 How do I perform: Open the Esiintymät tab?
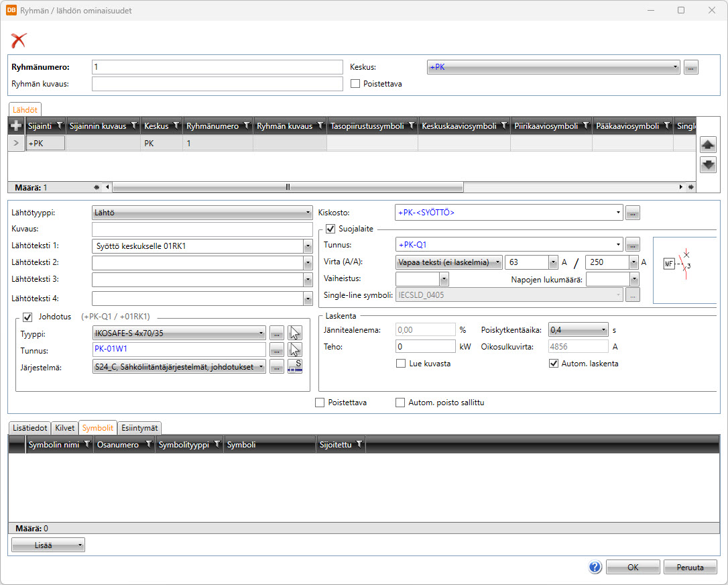click(140, 427)
